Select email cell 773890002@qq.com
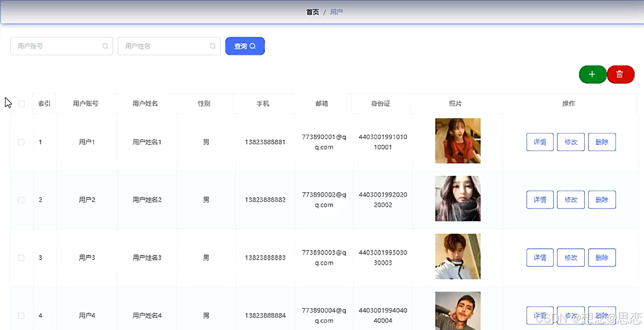 (x=324, y=200)
